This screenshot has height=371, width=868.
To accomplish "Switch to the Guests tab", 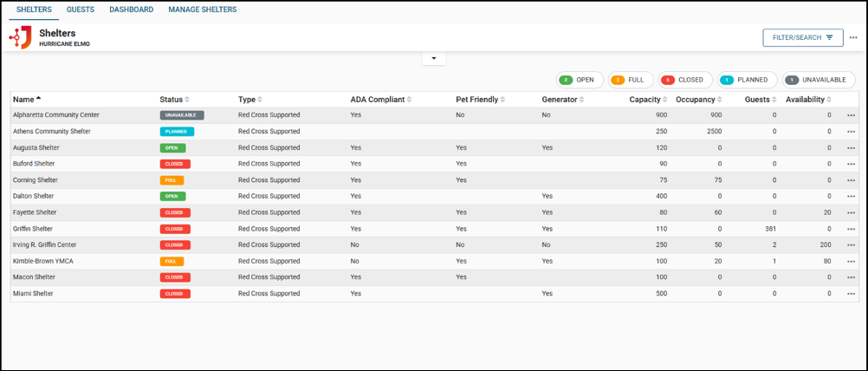I will (x=81, y=10).
